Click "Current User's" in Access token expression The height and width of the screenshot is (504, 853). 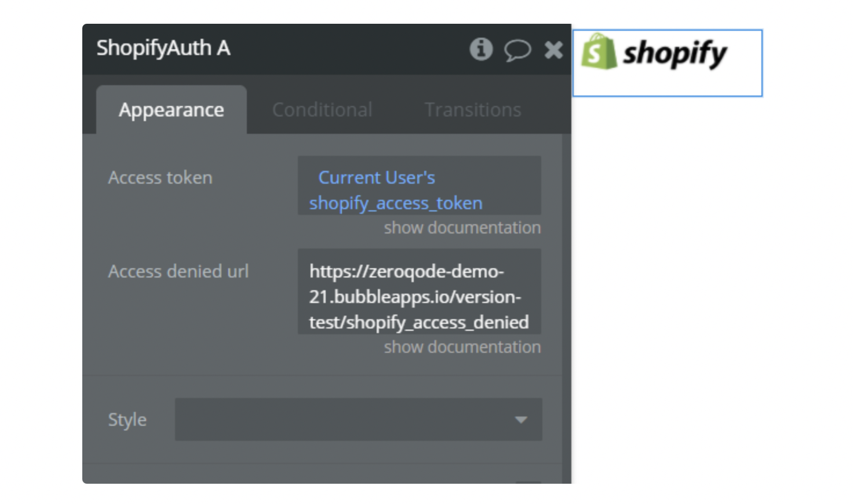[x=377, y=177]
